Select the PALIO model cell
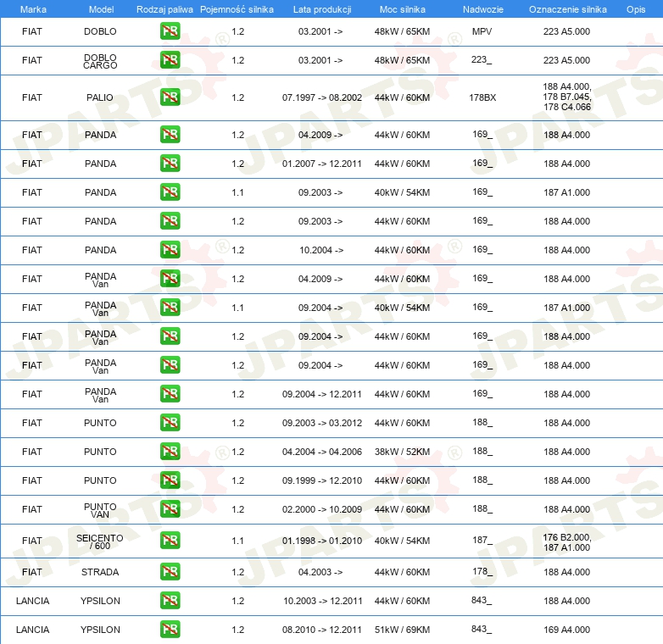The height and width of the screenshot is (644, 663). (x=100, y=97)
